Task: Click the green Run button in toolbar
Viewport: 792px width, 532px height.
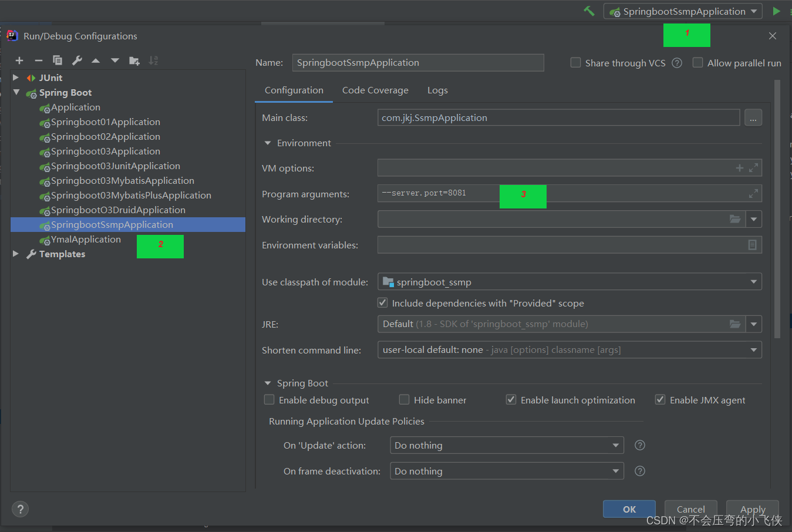Action: coord(776,11)
